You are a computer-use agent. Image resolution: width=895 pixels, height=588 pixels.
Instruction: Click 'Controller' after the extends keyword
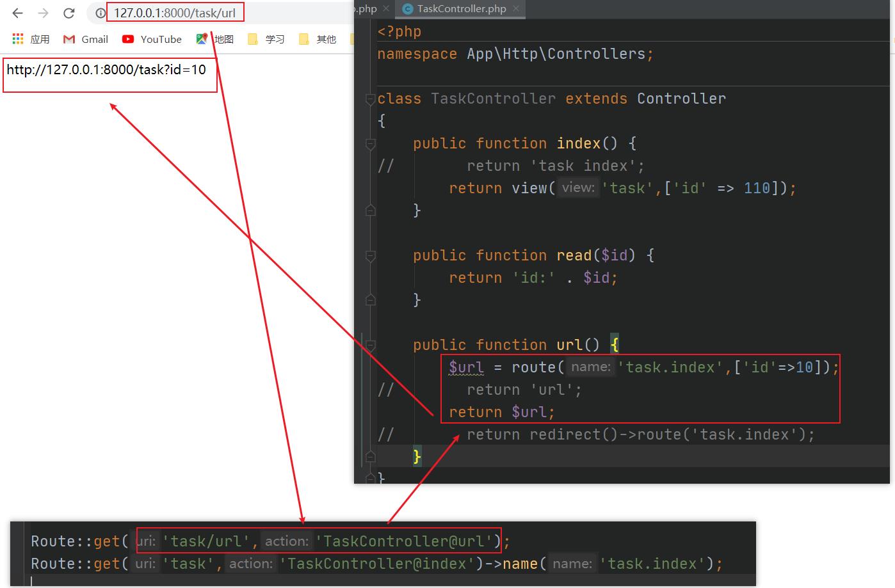(x=681, y=99)
